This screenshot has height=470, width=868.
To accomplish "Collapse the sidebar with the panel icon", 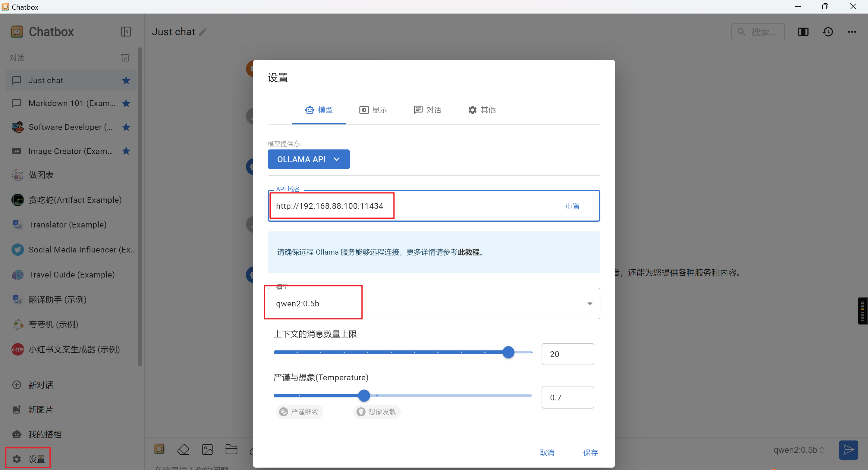I will (126, 32).
